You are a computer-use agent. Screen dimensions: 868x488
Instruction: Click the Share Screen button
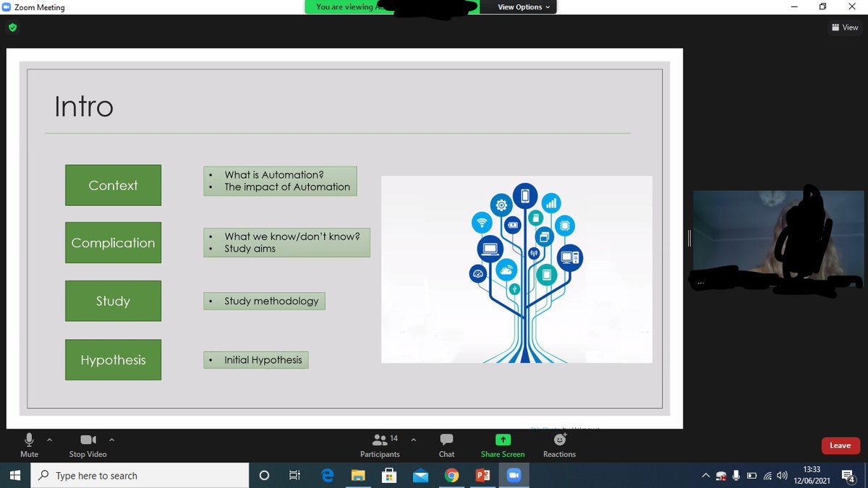point(503,445)
